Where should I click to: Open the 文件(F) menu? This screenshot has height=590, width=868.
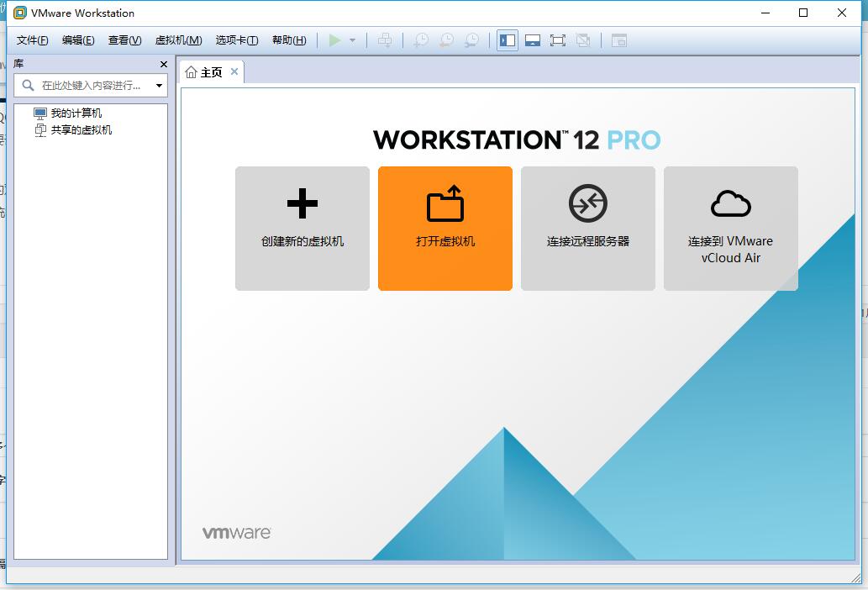32,40
